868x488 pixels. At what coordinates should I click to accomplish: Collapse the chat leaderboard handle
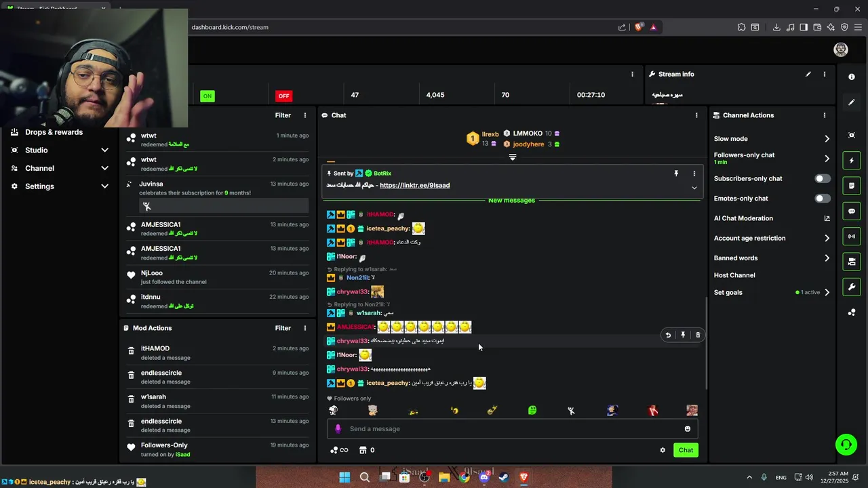(513, 157)
